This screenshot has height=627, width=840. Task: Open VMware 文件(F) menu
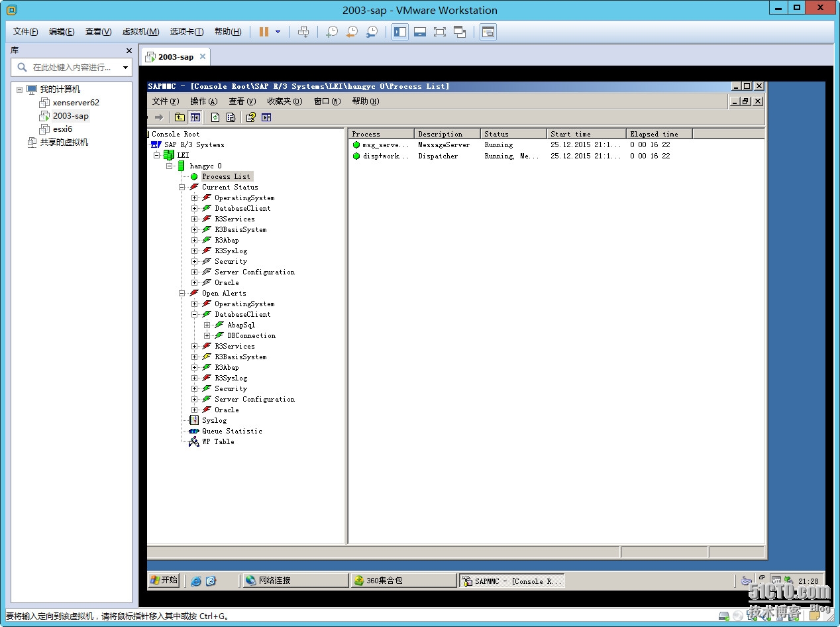26,32
